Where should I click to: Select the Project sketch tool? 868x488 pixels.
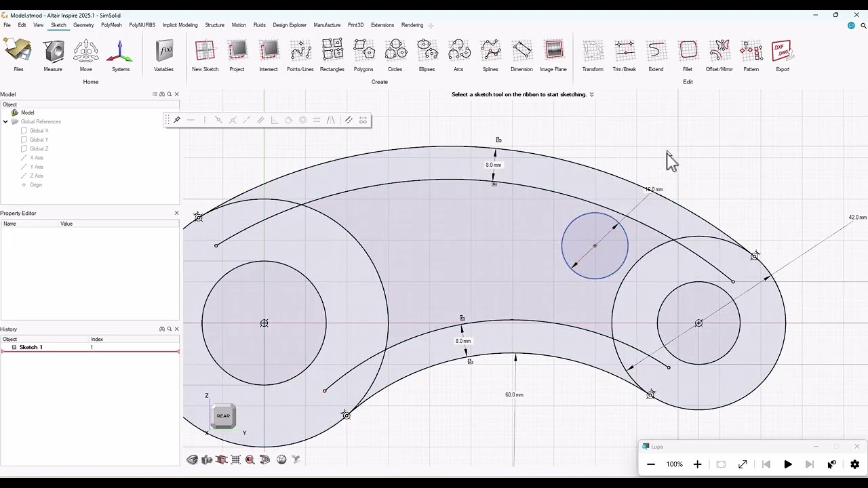point(237,51)
